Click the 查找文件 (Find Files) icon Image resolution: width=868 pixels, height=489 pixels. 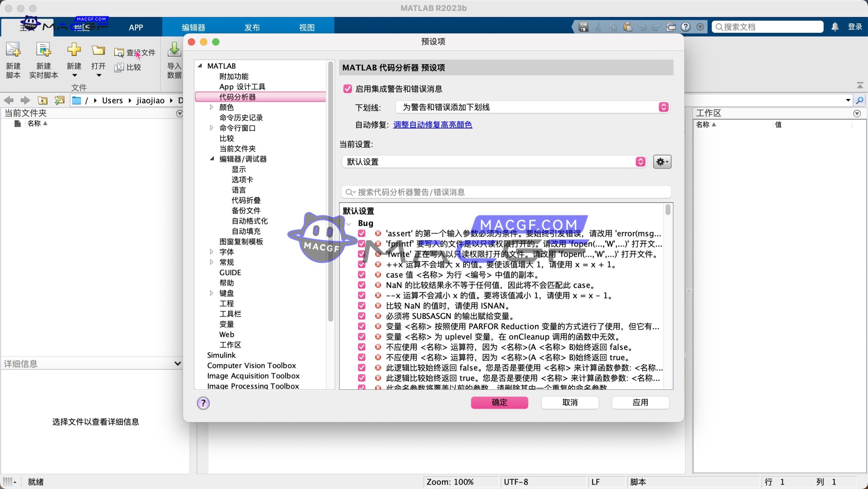(x=135, y=52)
